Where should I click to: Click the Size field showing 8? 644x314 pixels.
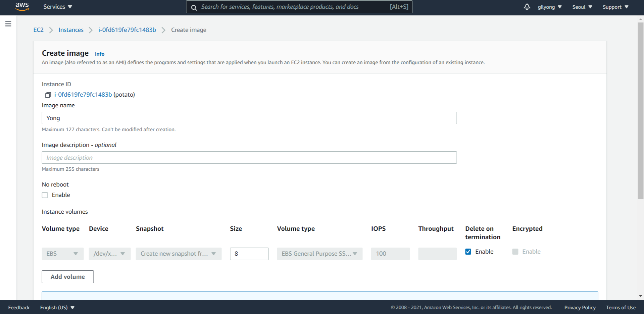249,254
